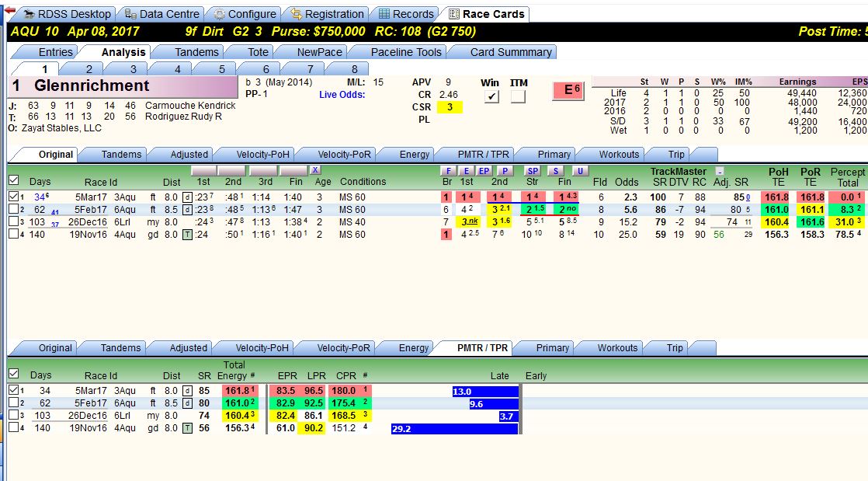Click the EP pace filter button
The height and width of the screenshot is (481, 868).
coord(484,171)
